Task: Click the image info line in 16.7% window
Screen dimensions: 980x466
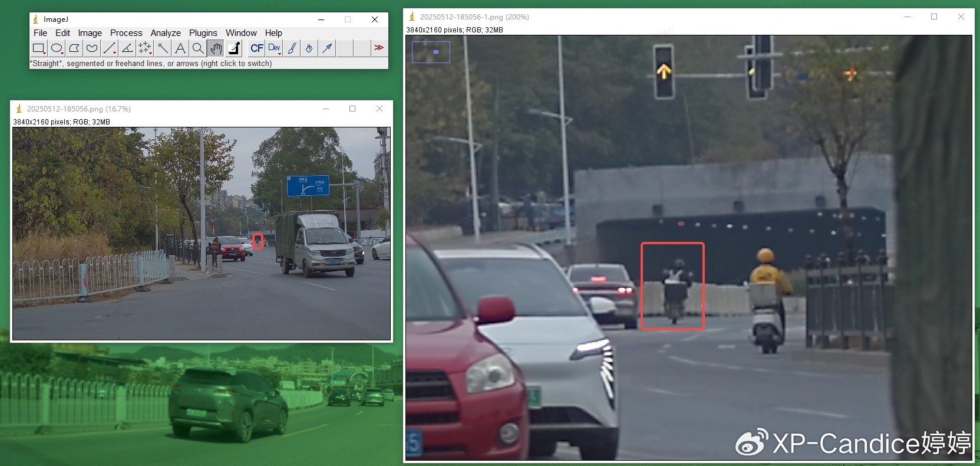Action: [61, 122]
